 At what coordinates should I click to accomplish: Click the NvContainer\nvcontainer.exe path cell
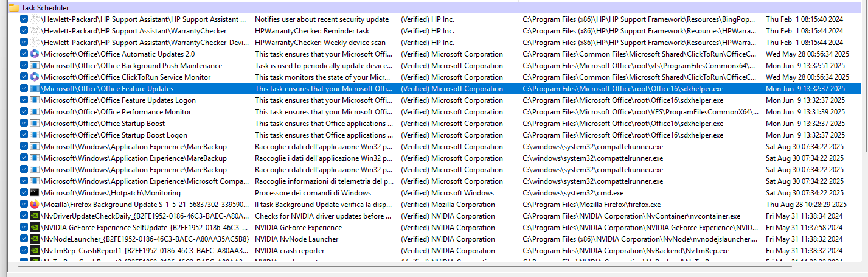pos(631,216)
